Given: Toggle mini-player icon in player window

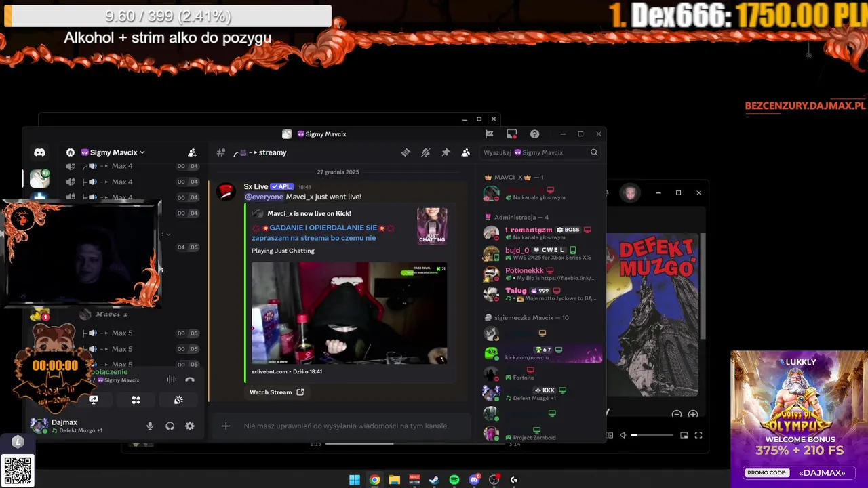Looking at the screenshot, I should point(684,435).
